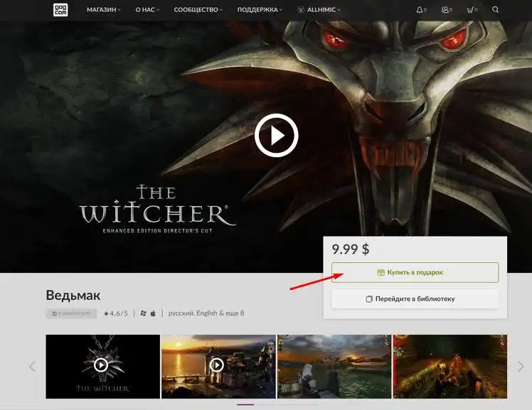Open the notifications bell icon
The height and width of the screenshot is (410, 532).
click(421, 10)
